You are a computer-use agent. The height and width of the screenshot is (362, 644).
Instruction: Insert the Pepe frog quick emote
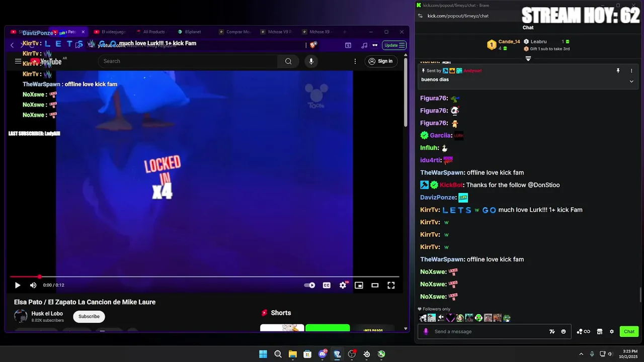507,318
